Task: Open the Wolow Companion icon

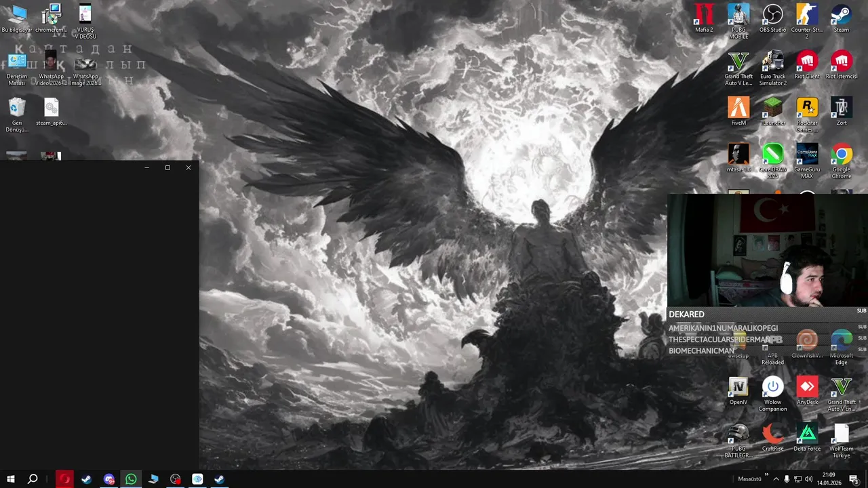Action: [x=772, y=394]
